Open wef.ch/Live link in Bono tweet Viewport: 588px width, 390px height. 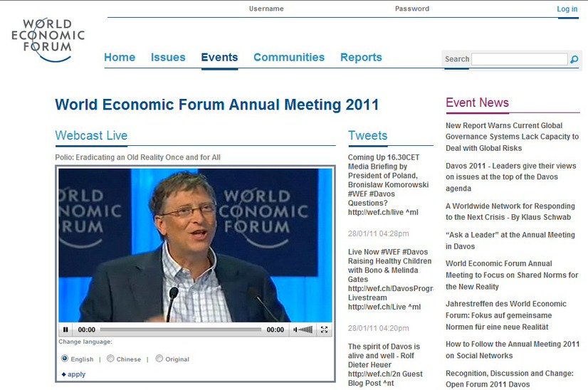tap(377, 307)
